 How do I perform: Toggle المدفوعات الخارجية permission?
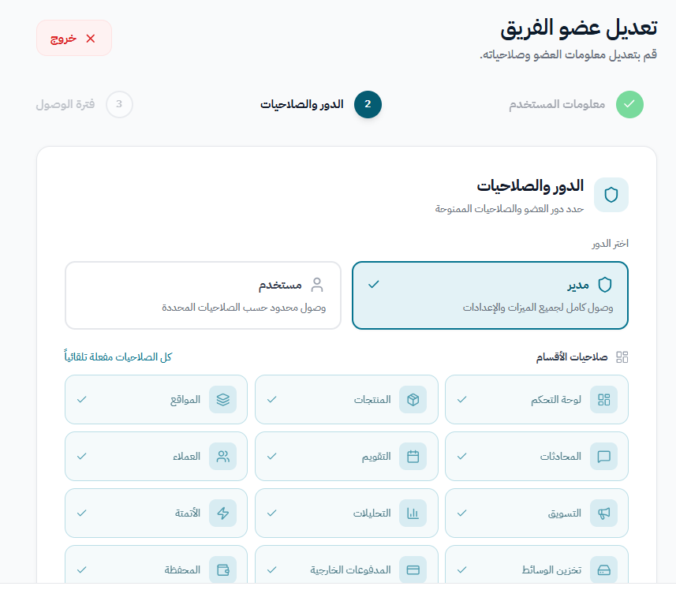click(x=346, y=564)
